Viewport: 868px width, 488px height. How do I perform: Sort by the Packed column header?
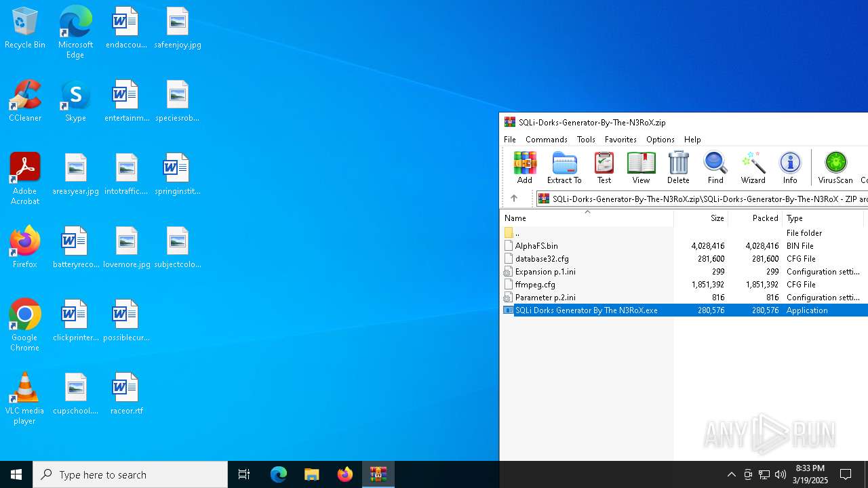click(755, 218)
